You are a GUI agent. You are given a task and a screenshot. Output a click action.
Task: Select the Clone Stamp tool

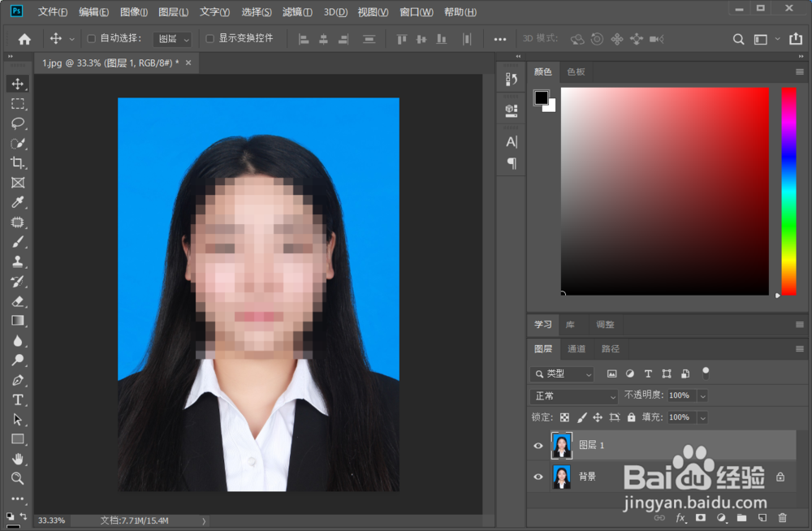tap(18, 261)
